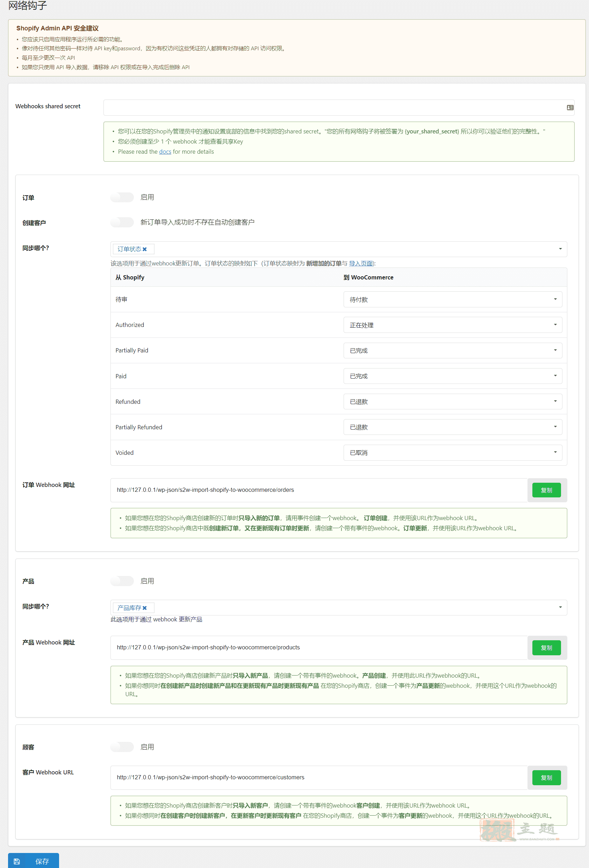589x868 pixels.
Task: Click the key icon in shared secret field
Action: [570, 108]
